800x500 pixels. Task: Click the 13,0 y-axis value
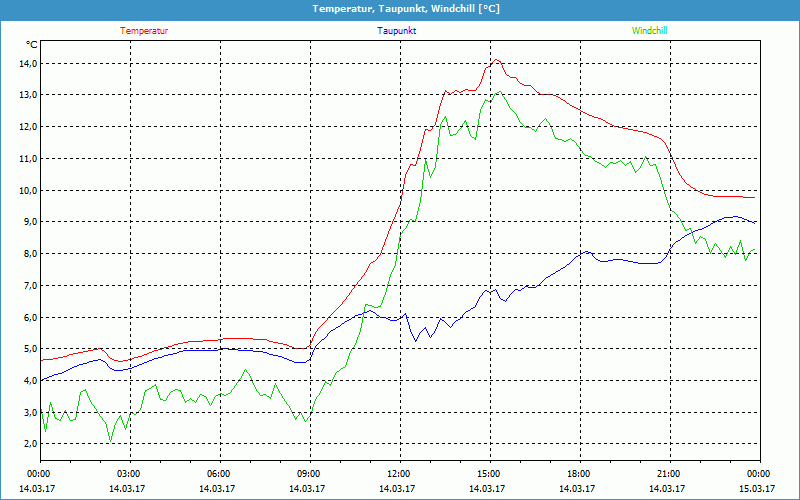[x=28, y=95]
